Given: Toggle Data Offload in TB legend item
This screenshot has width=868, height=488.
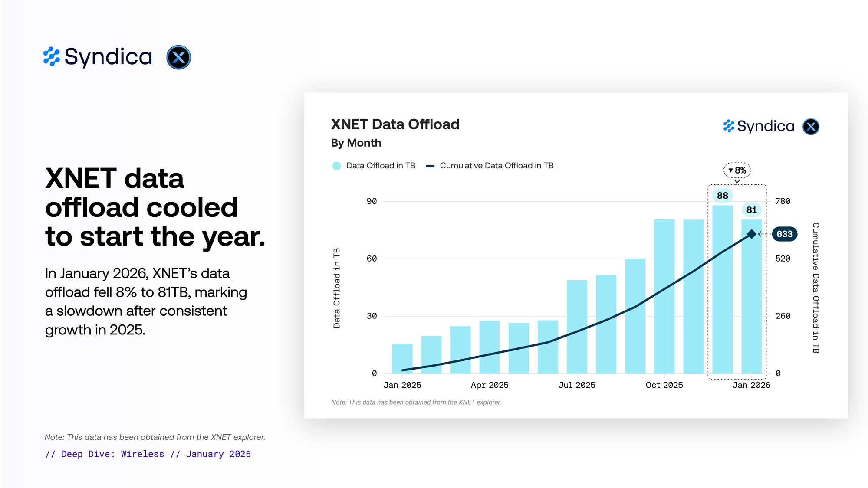Looking at the screenshot, I should 380,166.
